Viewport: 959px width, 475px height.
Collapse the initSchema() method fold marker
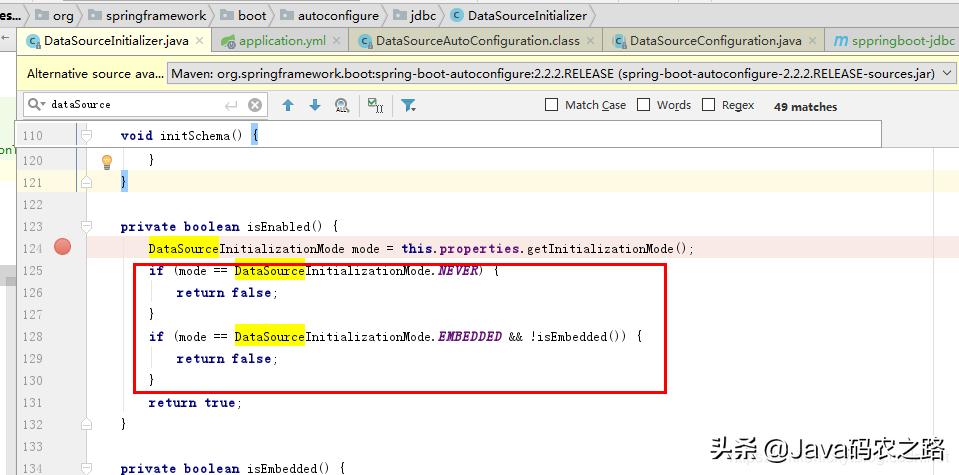(86, 135)
